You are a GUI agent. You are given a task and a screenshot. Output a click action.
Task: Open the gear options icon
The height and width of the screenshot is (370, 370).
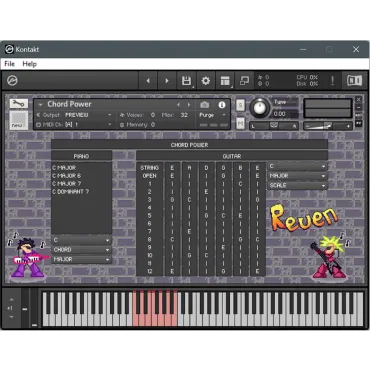coord(206,80)
